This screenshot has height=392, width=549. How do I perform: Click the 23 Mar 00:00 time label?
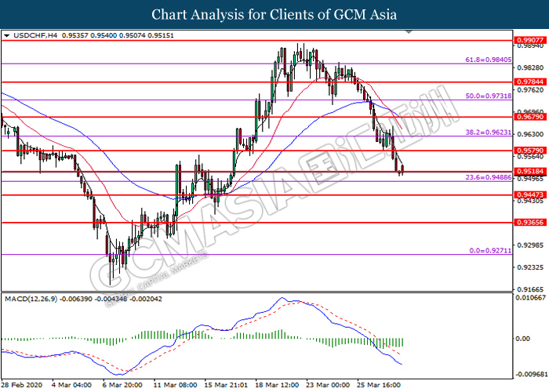tap(328, 385)
